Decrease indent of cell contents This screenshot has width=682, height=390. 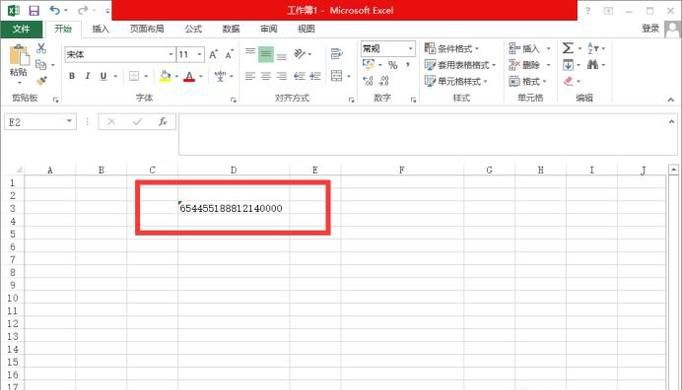[299, 77]
